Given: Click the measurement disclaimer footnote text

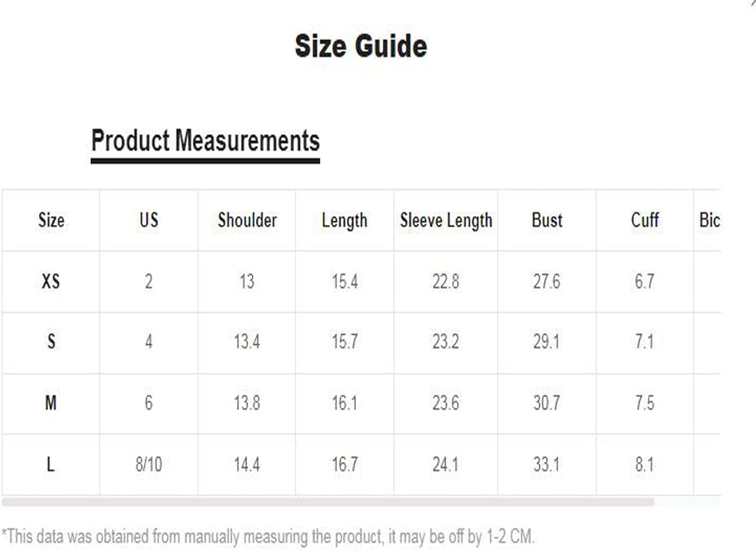Looking at the screenshot, I should pos(268,536).
